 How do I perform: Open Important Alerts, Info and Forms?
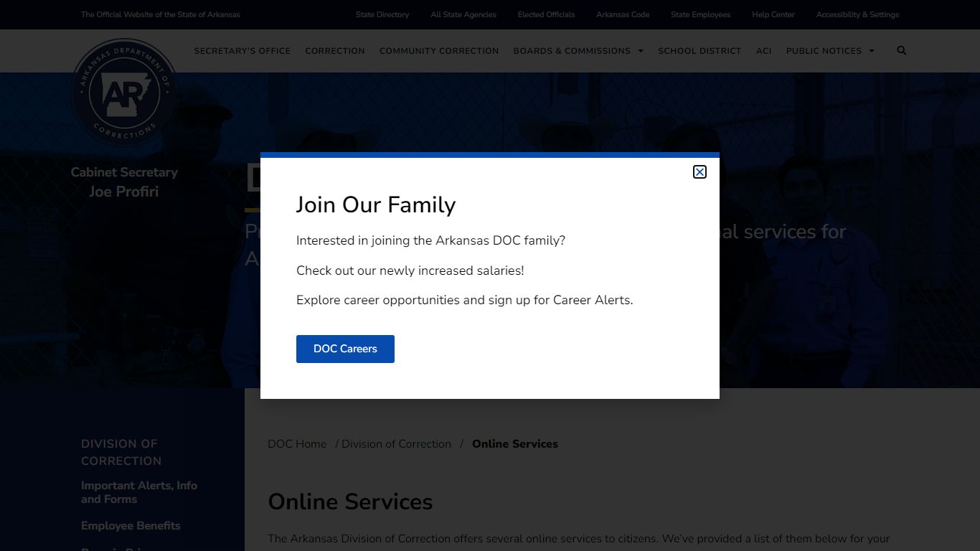[139, 492]
